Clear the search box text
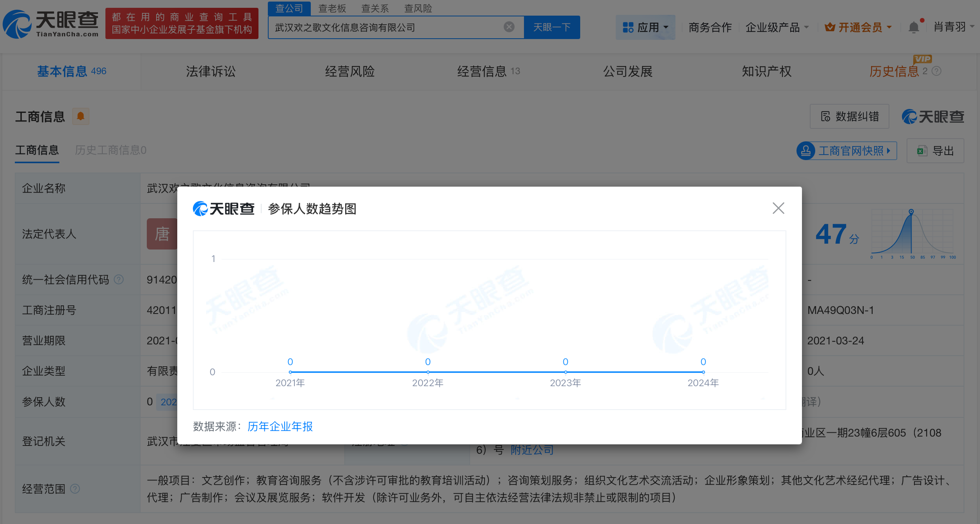Screen dimensions: 980x524 pyautogui.click(x=509, y=27)
